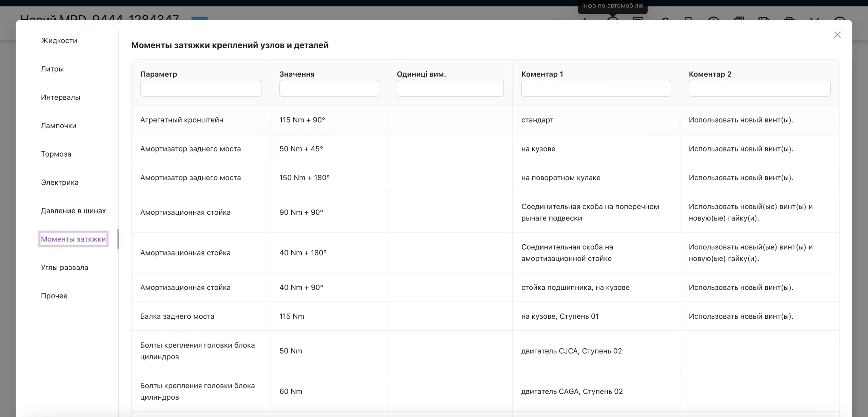This screenshot has width=868, height=417.
Task: Click value 90 Nm + 90°
Action: [301, 212]
